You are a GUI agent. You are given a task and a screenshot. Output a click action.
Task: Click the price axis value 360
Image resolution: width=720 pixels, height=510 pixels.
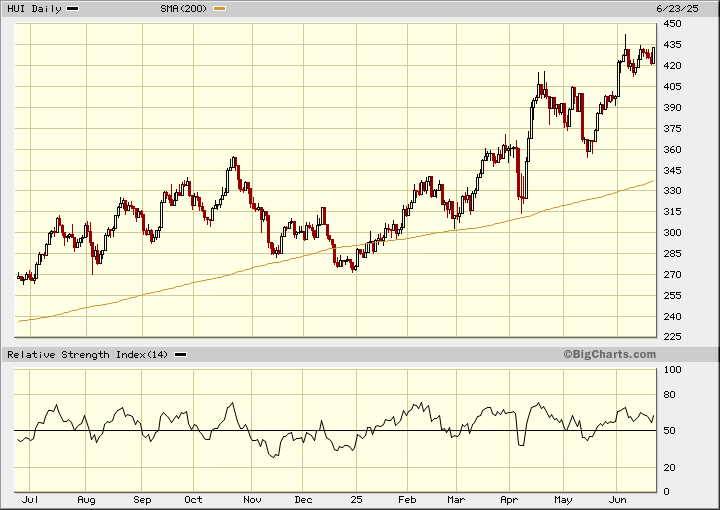tap(672, 149)
